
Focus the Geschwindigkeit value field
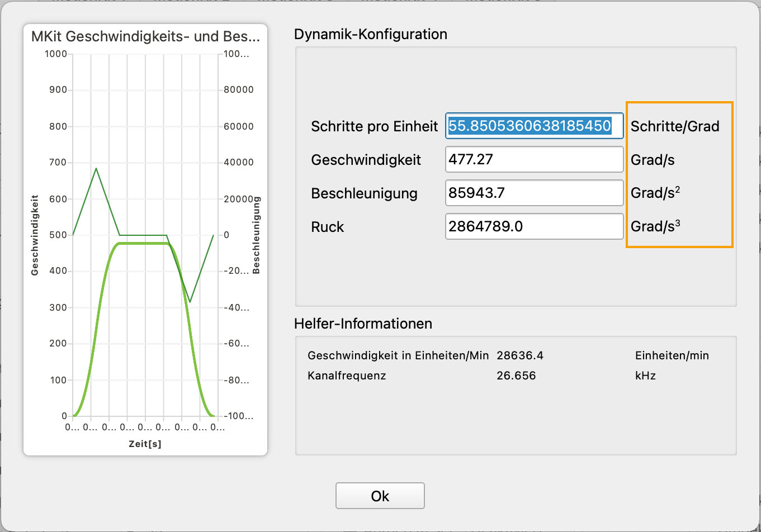click(534, 160)
